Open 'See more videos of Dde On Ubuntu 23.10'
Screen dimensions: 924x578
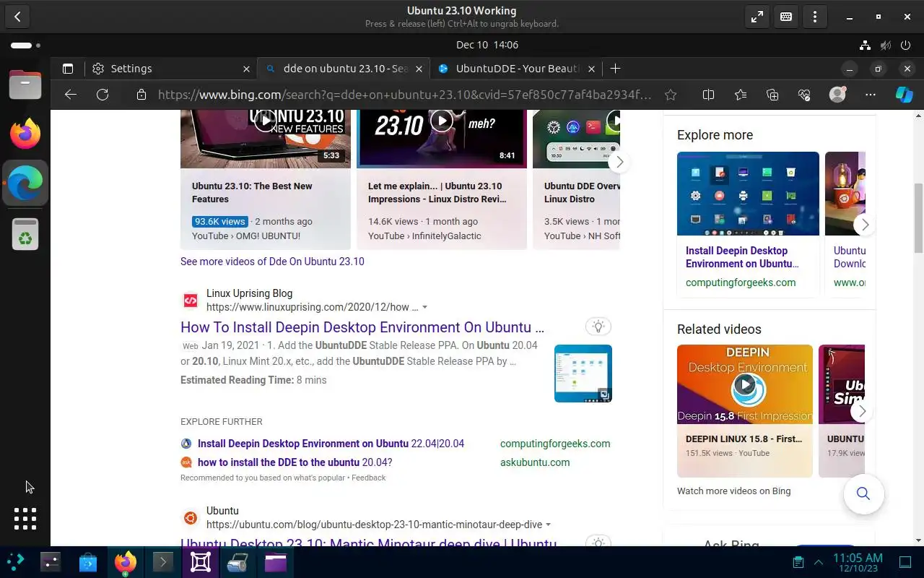coord(272,262)
